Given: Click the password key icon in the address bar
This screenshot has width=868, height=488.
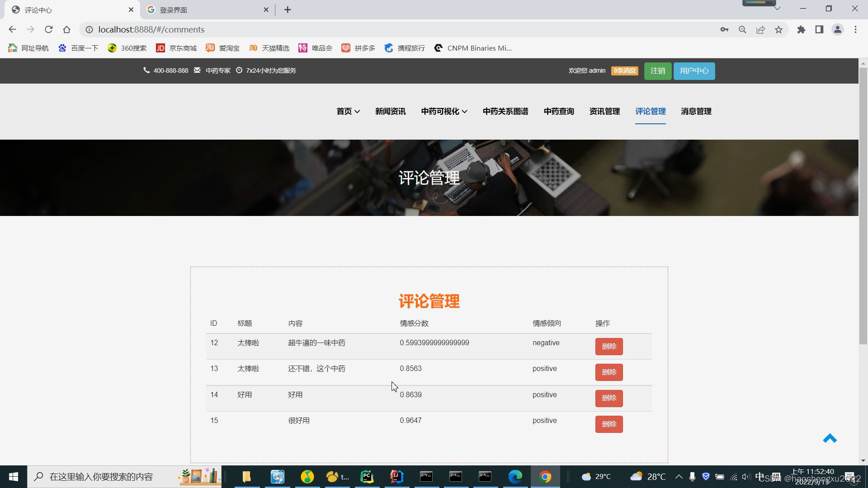Looking at the screenshot, I should coord(724,29).
